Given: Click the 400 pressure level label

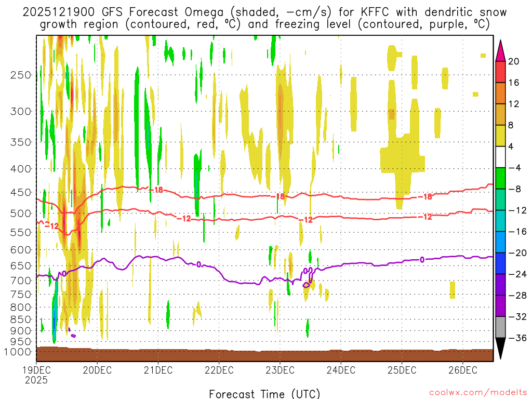Looking at the screenshot, I should click(x=21, y=169).
